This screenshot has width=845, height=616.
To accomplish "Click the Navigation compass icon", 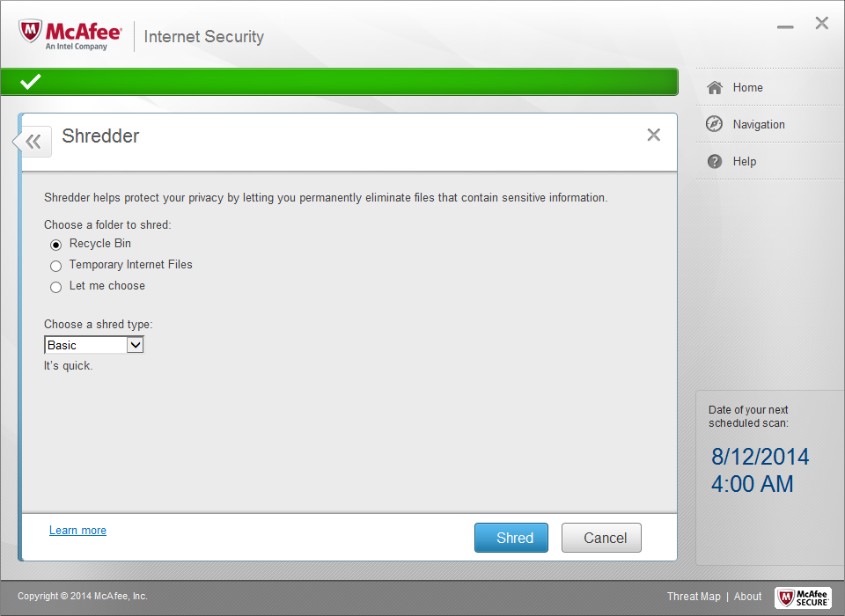I will point(715,124).
